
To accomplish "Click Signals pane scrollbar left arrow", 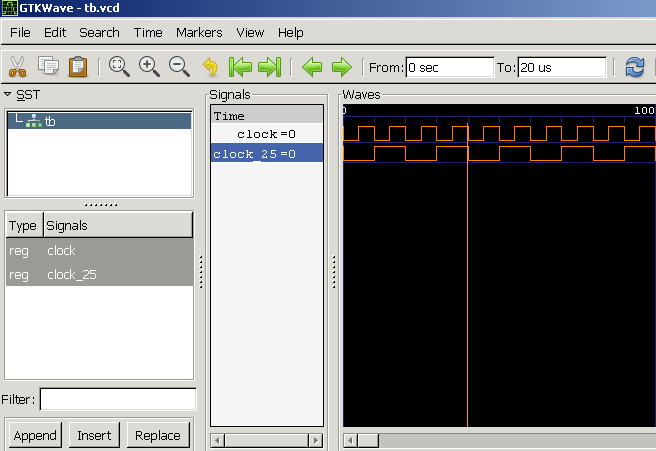I will point(217,441).
